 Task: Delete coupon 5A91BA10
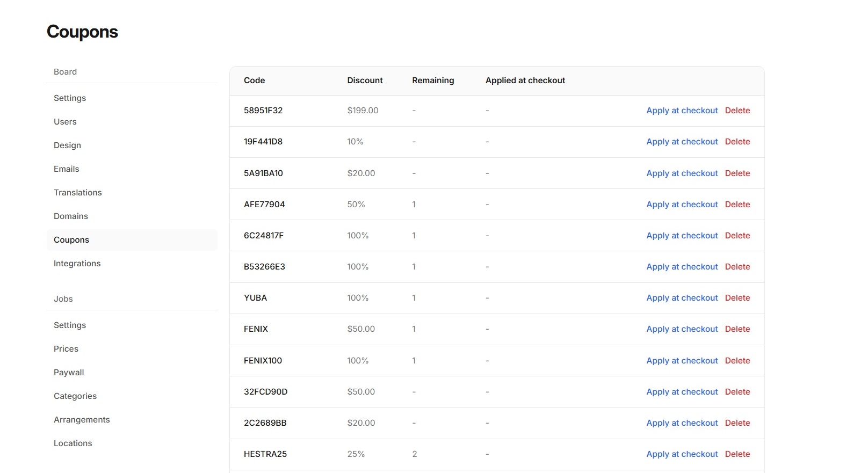pyautogui.click(x=737, y=173)
